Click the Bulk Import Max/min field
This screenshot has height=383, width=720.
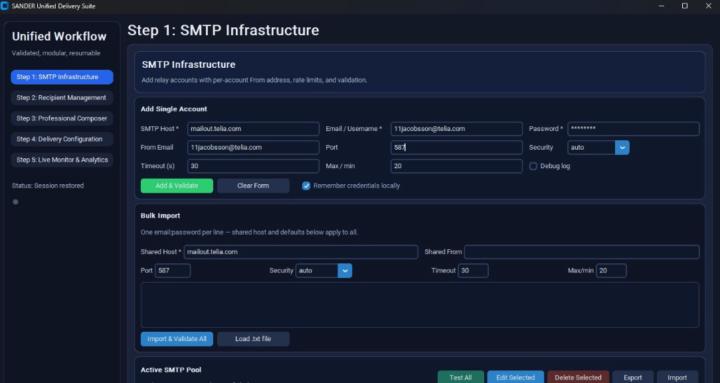[x=611, y=271]
